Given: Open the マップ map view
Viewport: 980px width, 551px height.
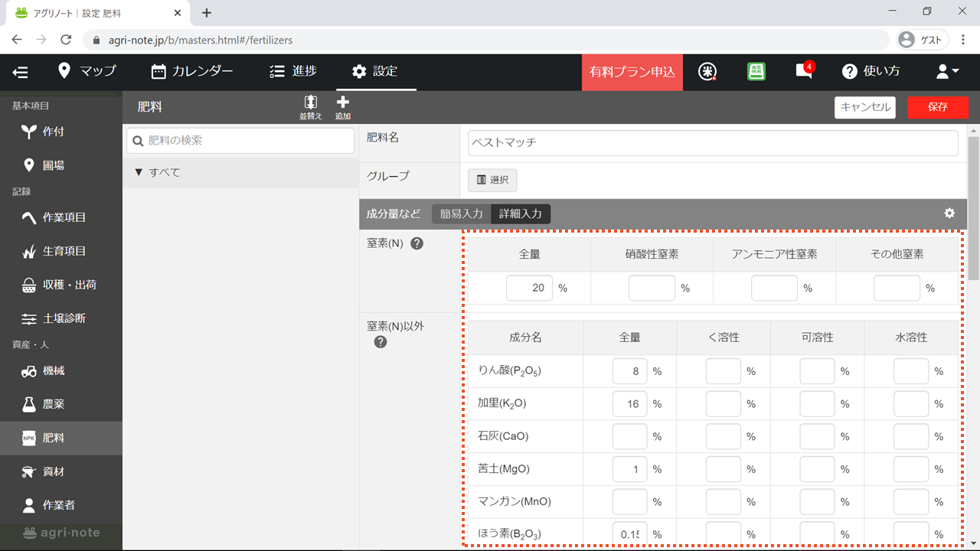Looking at the screenshot, I should coord(87,71).
